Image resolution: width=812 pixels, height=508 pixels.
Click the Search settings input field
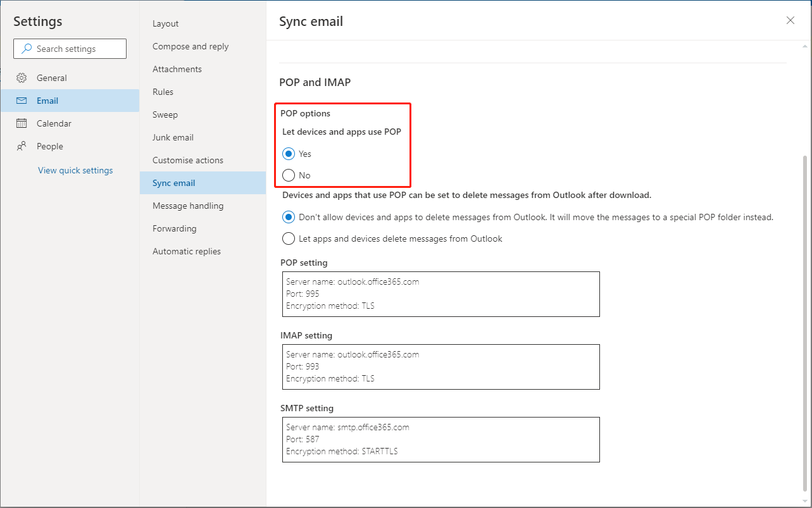pos(76,49)
